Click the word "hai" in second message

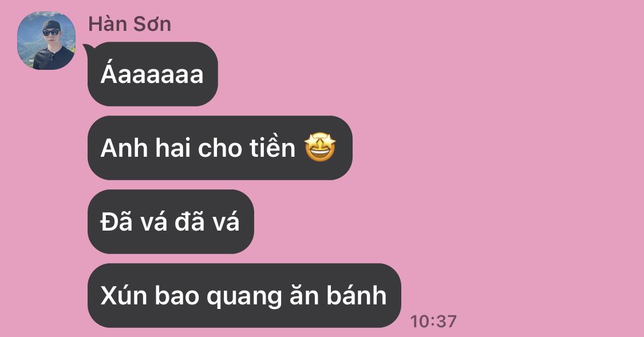click(172, 148)
